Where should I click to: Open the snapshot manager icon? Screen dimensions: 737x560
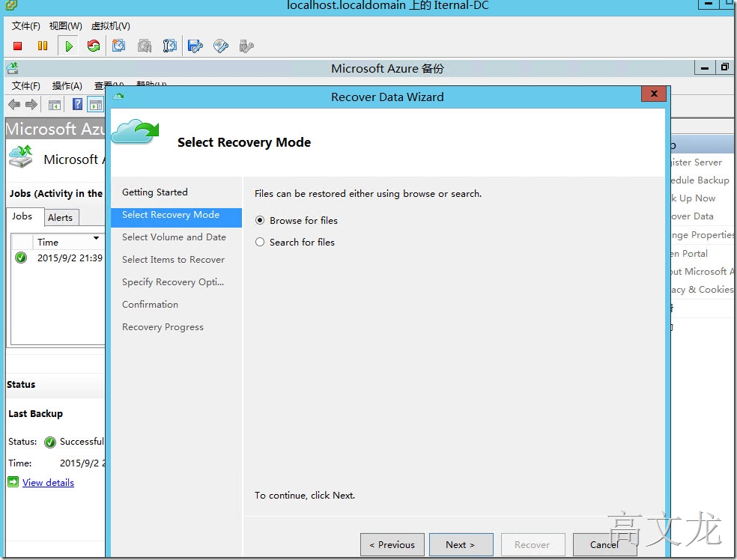[x=170, y=46]
